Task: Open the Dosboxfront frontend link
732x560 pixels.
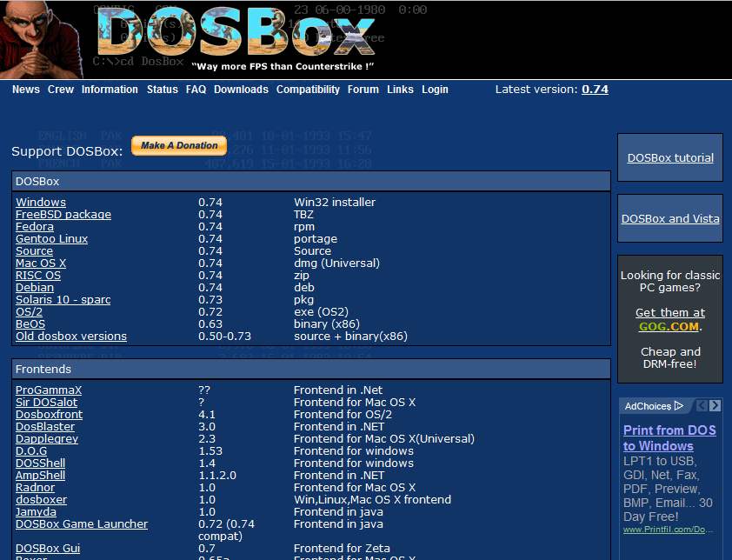Action: [49, 414]
